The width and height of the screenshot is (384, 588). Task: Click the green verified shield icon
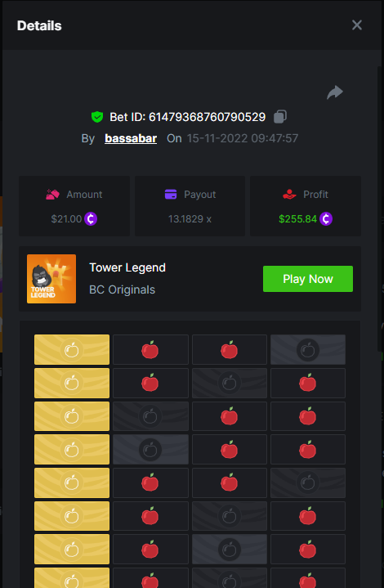97,117
